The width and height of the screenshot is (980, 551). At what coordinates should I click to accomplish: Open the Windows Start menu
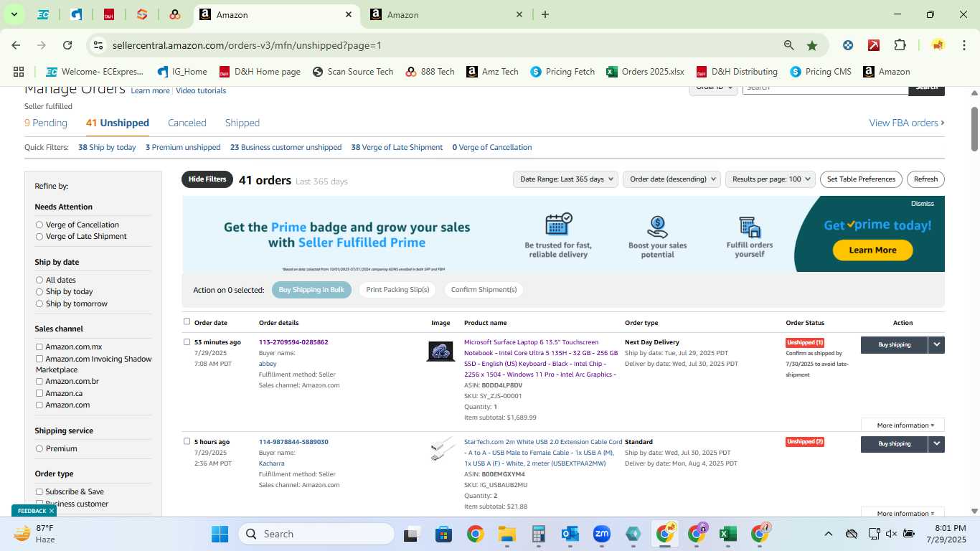click(x=220, y=534)
